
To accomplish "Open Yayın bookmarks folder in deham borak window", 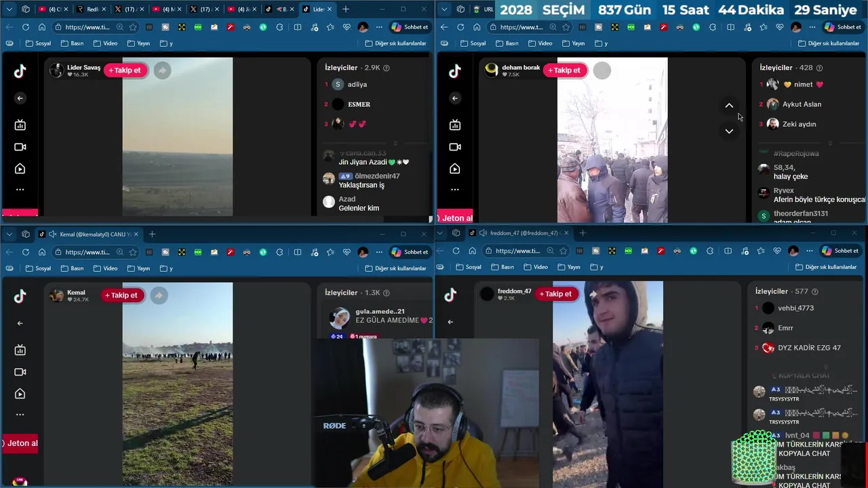I will [x=573, y=43].
